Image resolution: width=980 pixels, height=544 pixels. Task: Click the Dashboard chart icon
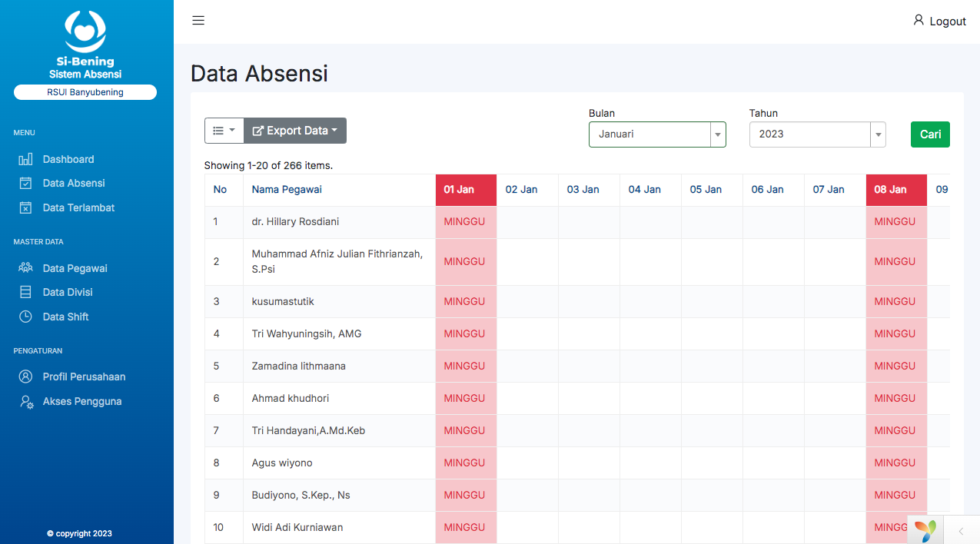point(25,159)
